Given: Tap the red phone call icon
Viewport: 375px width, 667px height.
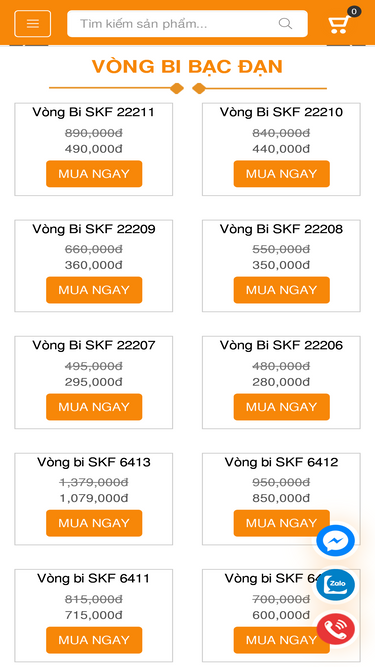Looking at the screenshot, I should coord(335,629).
